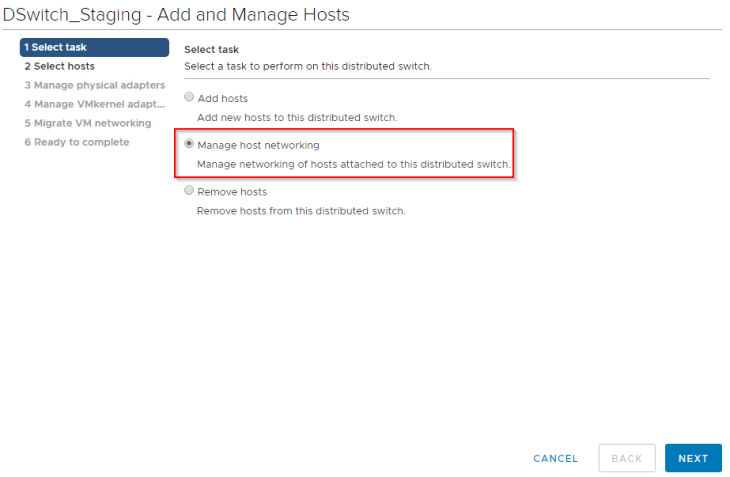Cancel the Add and Manage Hosts wizard
The image size is (730, 477).
coord(555,459)
